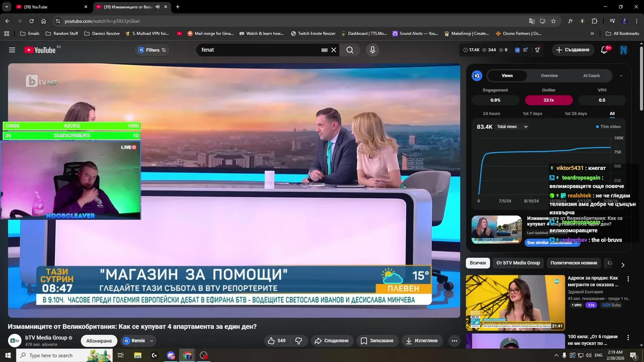Select the 'All' time range
The width and height of the screenshot is (644, 362).
click(612, 114)
